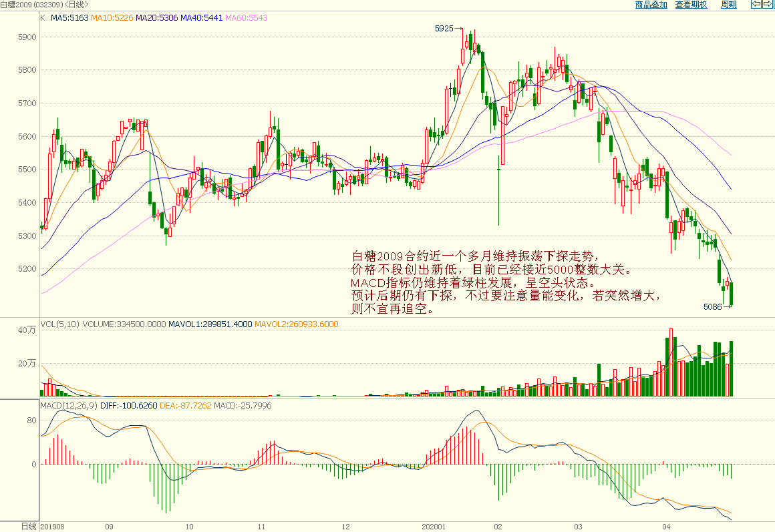Click the K label beside MA5

point(43,18)
